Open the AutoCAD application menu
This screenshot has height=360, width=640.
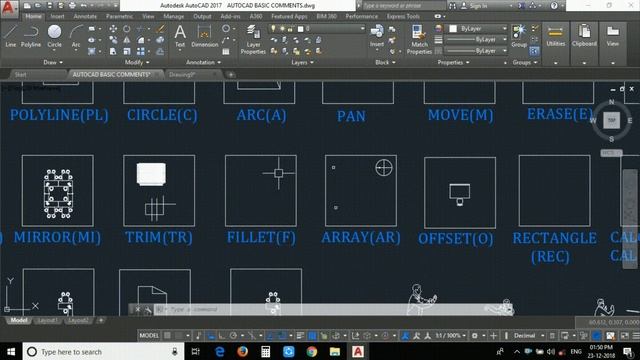point(8,8)
